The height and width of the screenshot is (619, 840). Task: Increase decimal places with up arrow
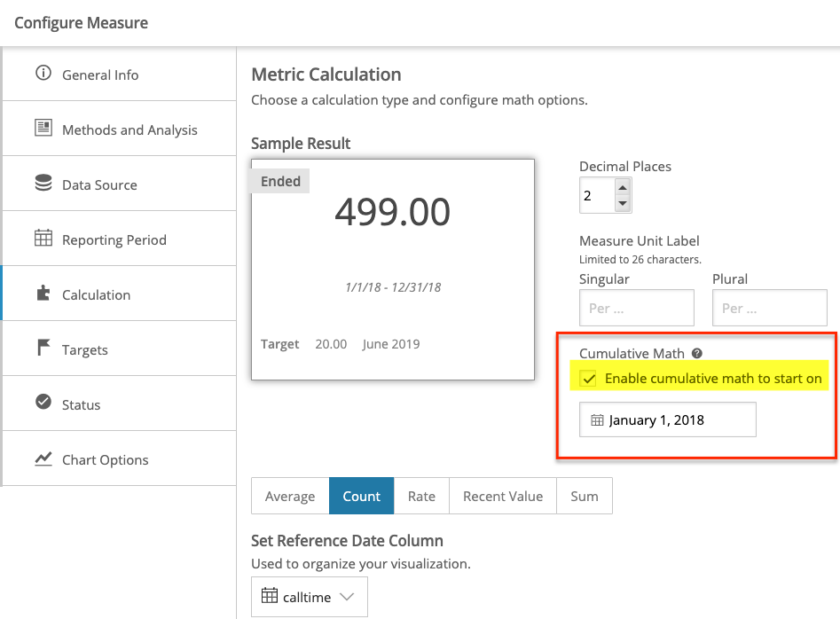(x=623, y=188)
